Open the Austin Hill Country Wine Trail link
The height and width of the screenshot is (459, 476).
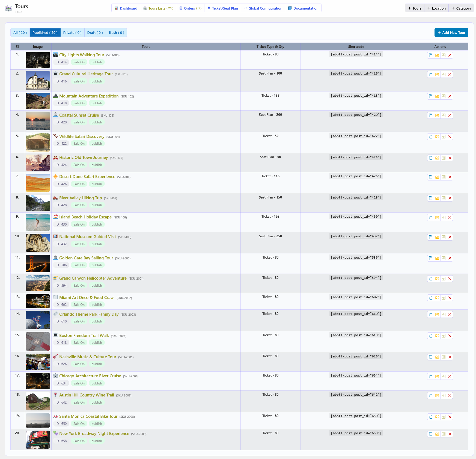(87, 395)
